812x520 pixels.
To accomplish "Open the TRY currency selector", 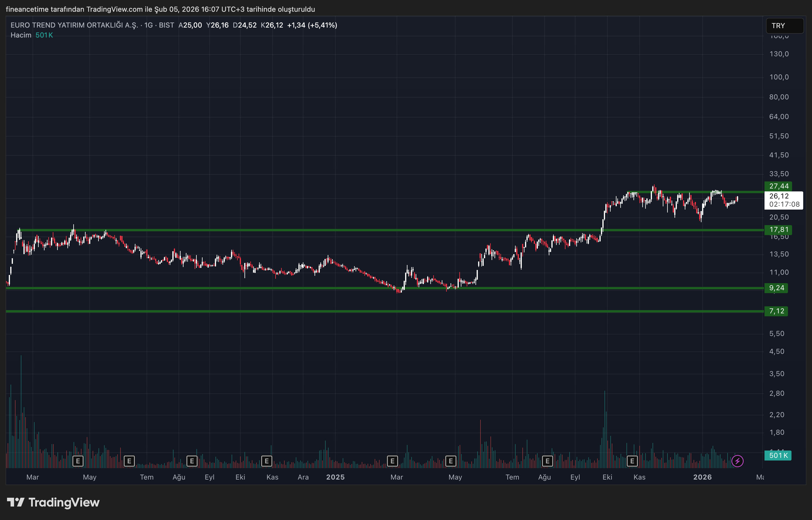I will coord(784,26).
